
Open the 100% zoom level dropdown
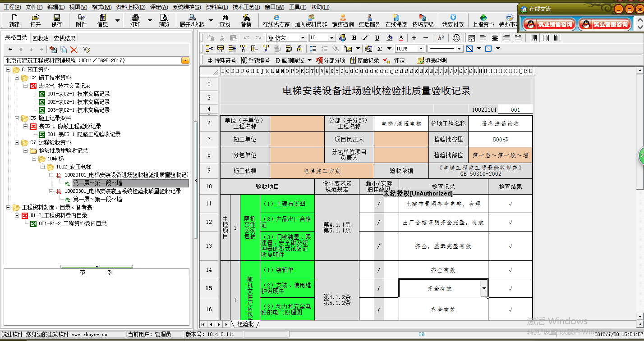coord(421,49)
